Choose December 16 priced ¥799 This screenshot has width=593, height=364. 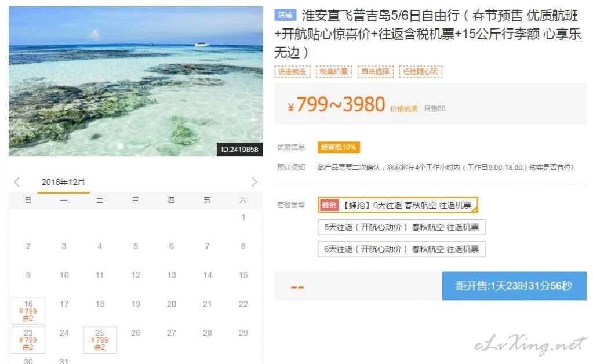(x=28, y=311)
